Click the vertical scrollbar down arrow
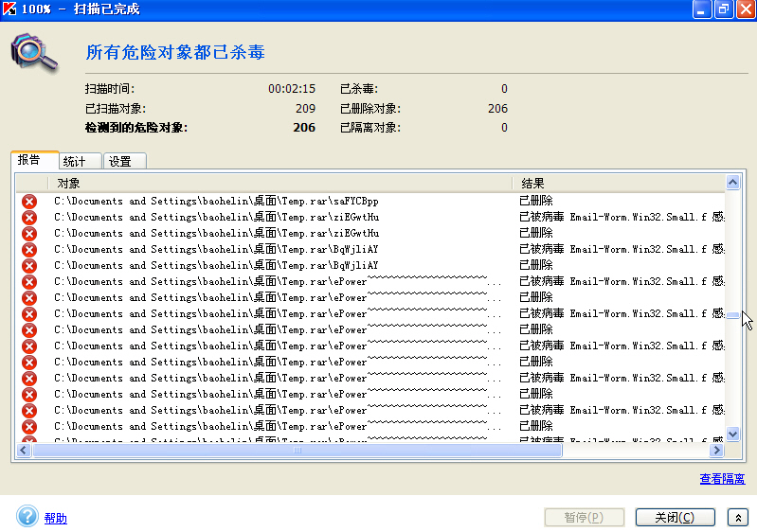The image size is (757, 532). pyautogui.click(x=732, y=434)
